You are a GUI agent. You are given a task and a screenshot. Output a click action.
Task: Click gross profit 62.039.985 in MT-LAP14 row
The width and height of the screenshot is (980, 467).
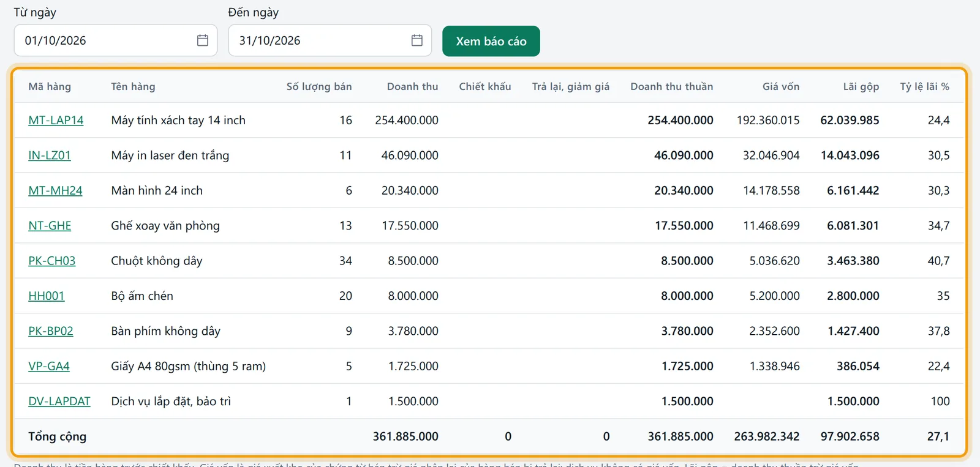coord(850,121)
